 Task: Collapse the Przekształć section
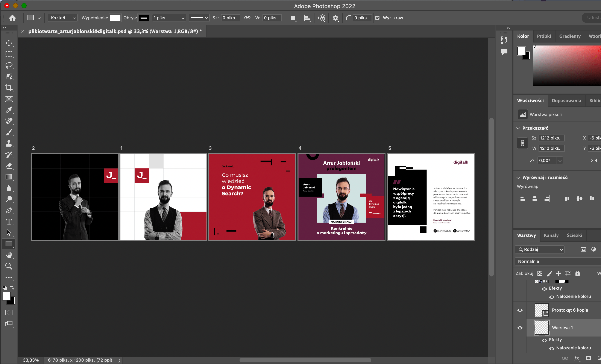coord(518,128)
